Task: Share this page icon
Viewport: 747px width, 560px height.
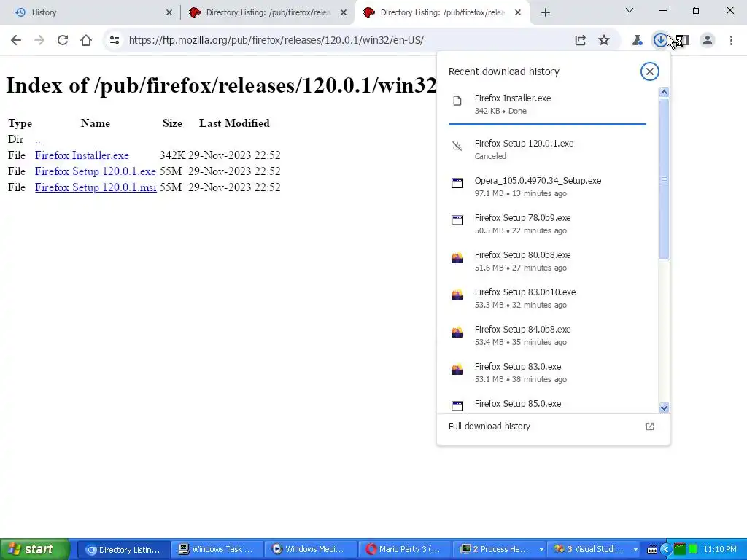Action: (x=580, y=40)
